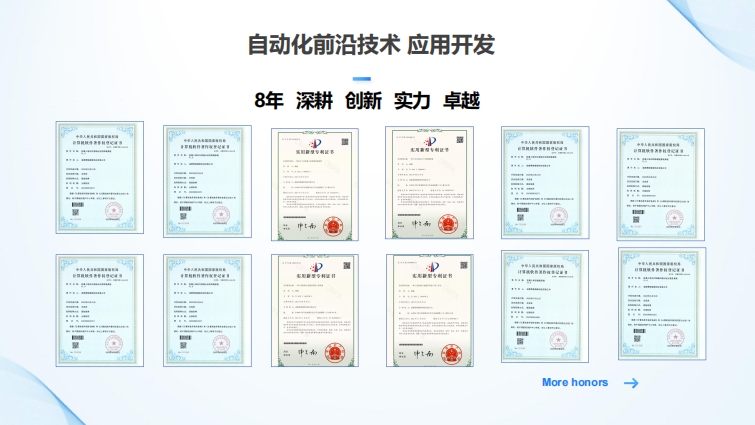This screenshot has width=755, height=425.
Task: Open the second certificate in the top row
Action: tap(207, 182)
